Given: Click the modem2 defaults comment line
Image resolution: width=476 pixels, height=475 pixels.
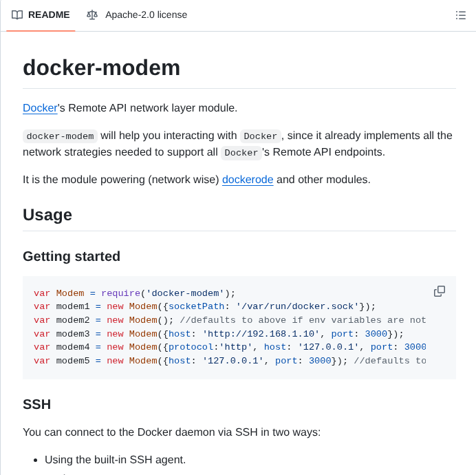Looking at the screenshot, I should (x=230, y=320).
